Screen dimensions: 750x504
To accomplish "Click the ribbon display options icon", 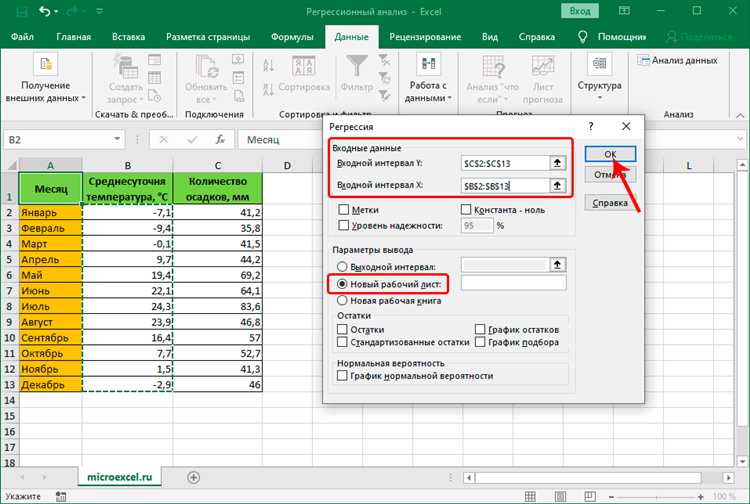I will click(x=624, y=11).
